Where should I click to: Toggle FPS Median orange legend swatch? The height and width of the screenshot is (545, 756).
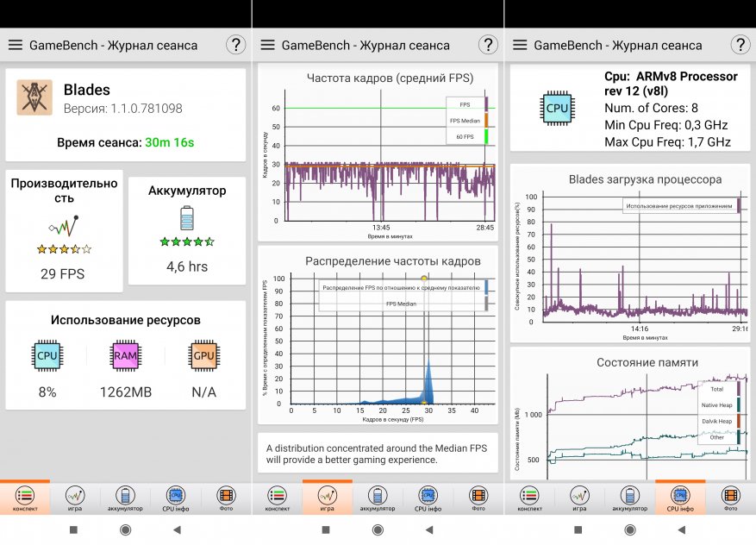(x=486, y=121)
